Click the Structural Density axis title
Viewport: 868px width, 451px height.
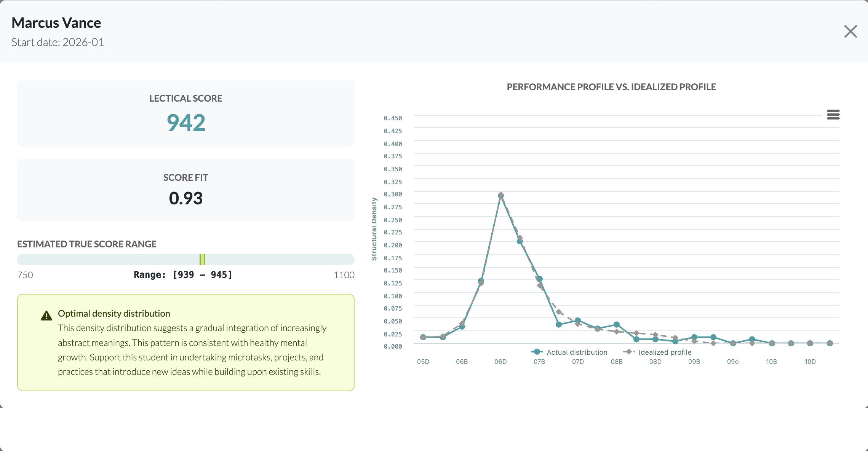(x=374, y=229)
